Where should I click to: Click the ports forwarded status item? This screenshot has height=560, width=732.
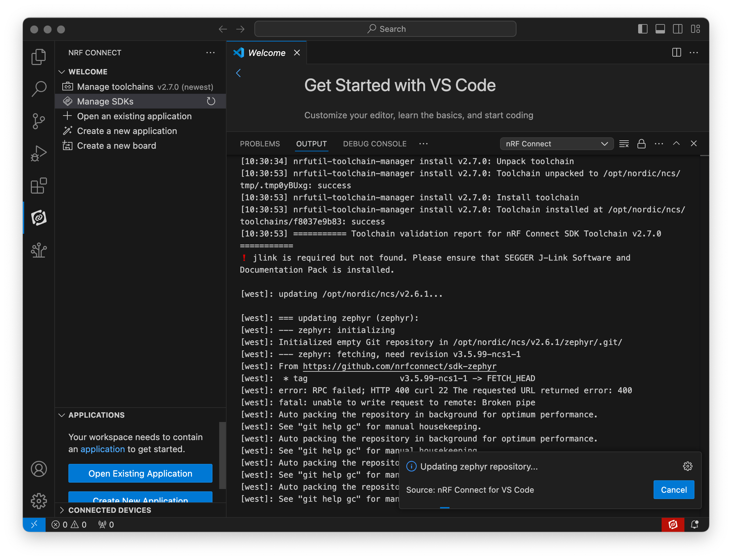tap(106, 524)
